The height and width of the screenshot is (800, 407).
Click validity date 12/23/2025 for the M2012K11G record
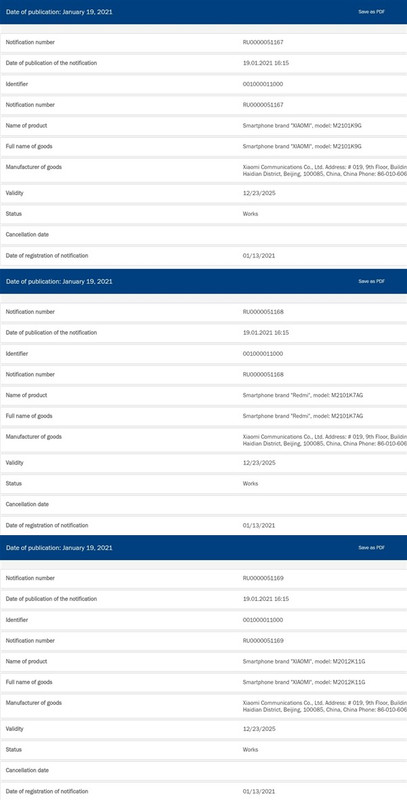259,729
